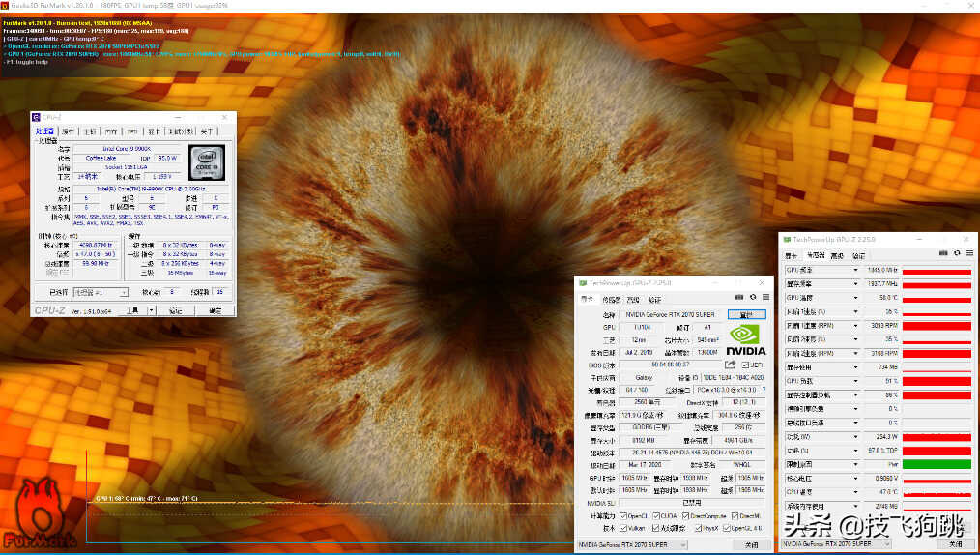Click the CPU-Z title bar icon
Screen dimensions: 980x555
[x=37, y=118]
